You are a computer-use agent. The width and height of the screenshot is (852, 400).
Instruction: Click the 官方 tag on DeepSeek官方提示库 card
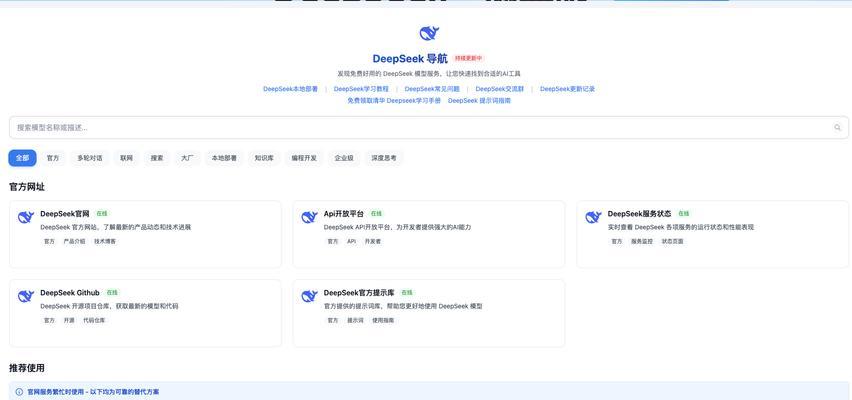pos(333,321)
